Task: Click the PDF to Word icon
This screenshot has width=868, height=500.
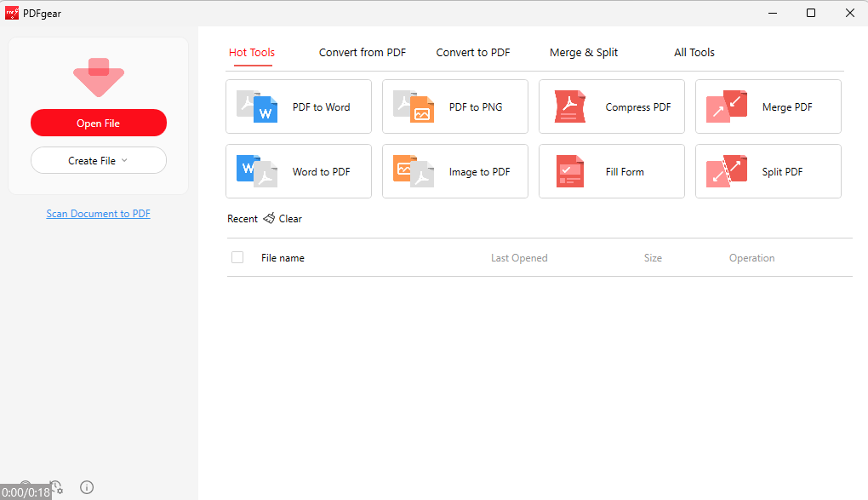Action: point(257,106)
